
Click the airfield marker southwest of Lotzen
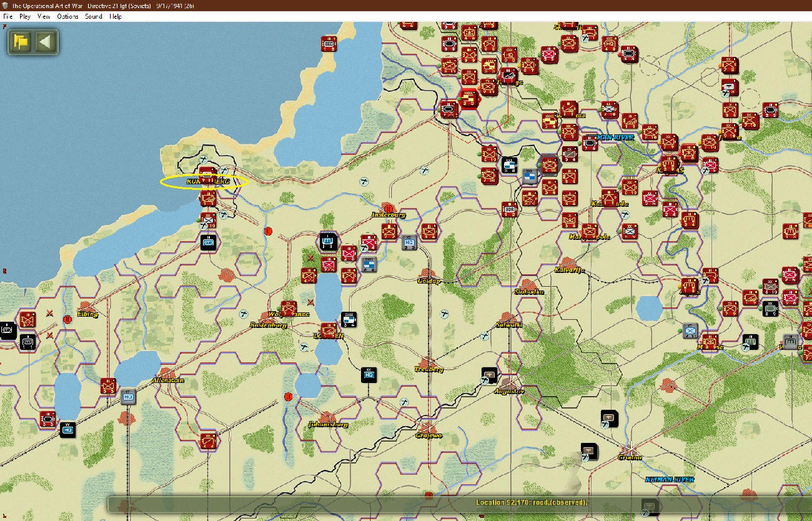click(x=302, y=347)
